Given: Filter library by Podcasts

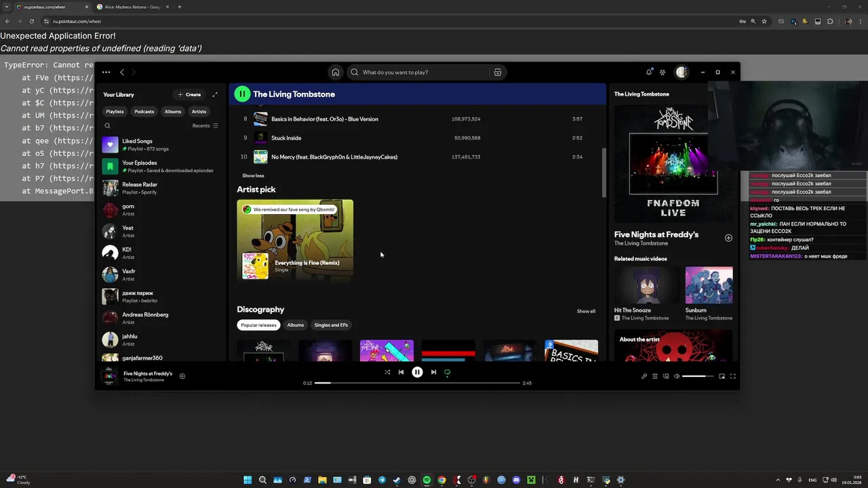Looking at the screenshot, I should click(x=144, y=111).
